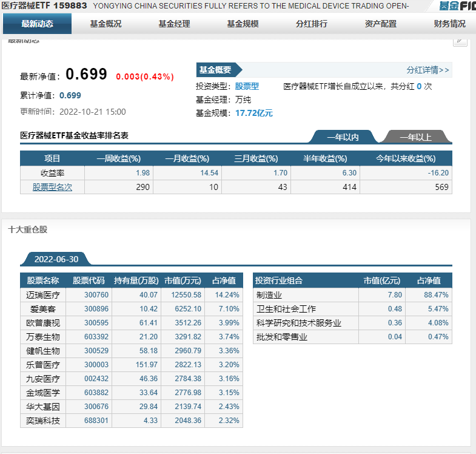Select the 分红排行 tab
Viewport: 476px width, 454px height.
312,24
